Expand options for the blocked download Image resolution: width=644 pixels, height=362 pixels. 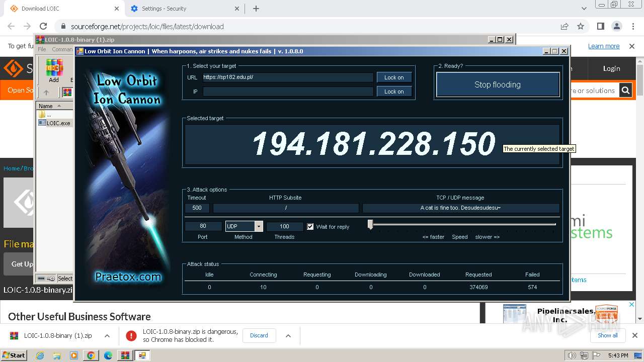[288, 336]
